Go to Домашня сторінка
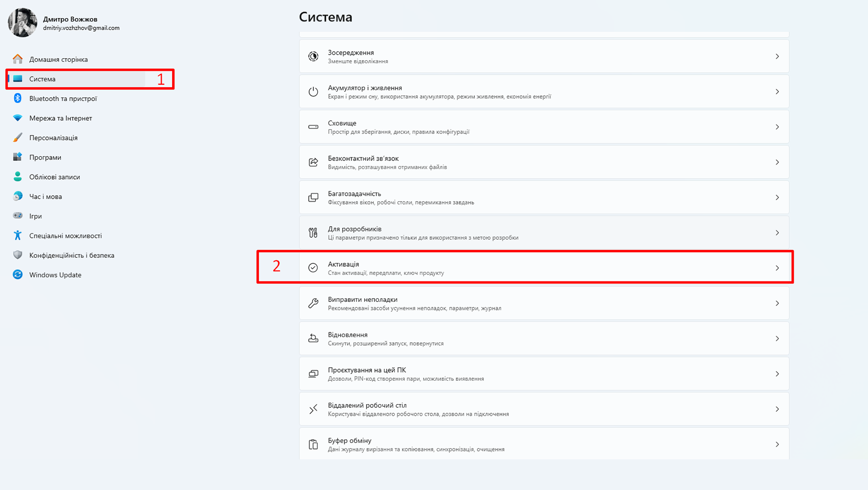 (58, 59)
